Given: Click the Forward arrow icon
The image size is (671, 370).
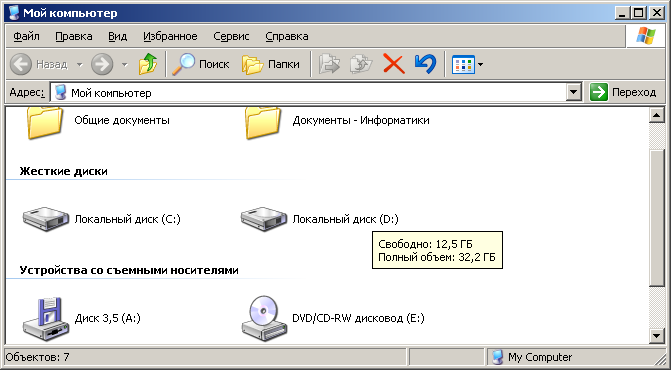Looking at the screenshot, I should (x=102, y=65).
